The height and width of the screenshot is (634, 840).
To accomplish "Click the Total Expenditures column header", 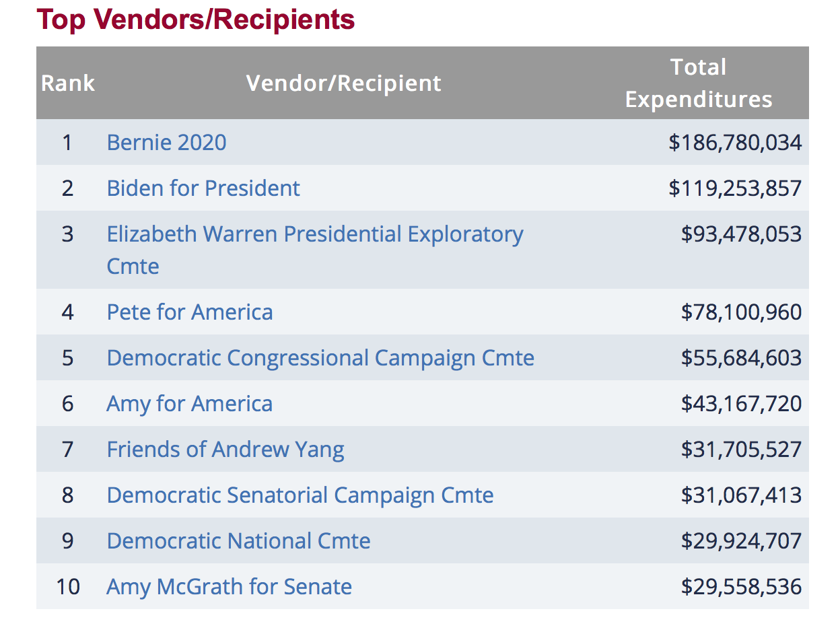I will click(698, 83).
